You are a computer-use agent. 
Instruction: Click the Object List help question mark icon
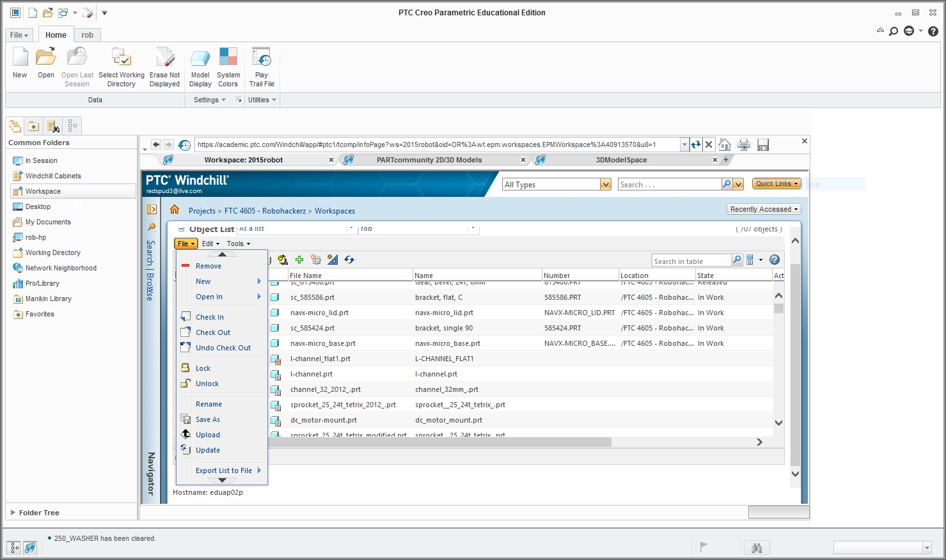click(775, 260)
